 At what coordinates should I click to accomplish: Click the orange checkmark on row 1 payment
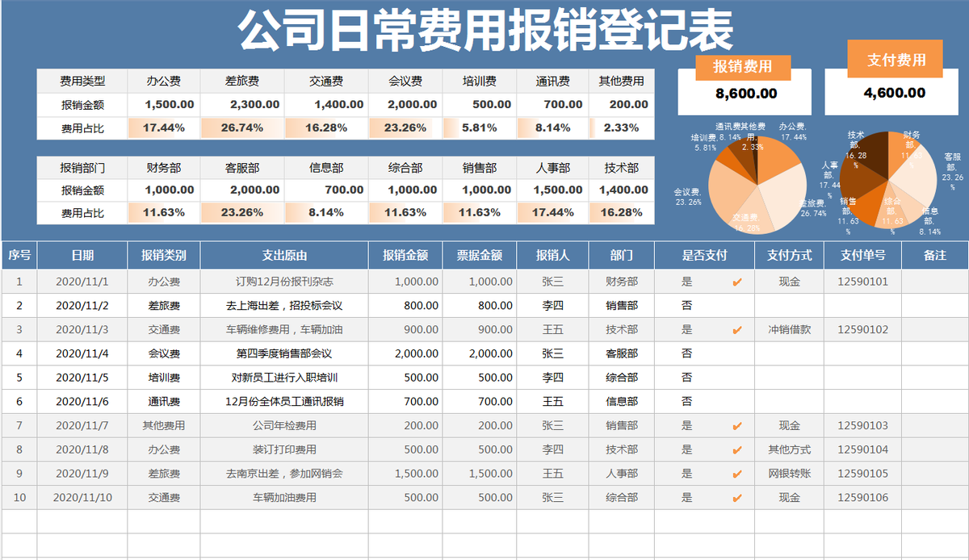coord(736,281)
